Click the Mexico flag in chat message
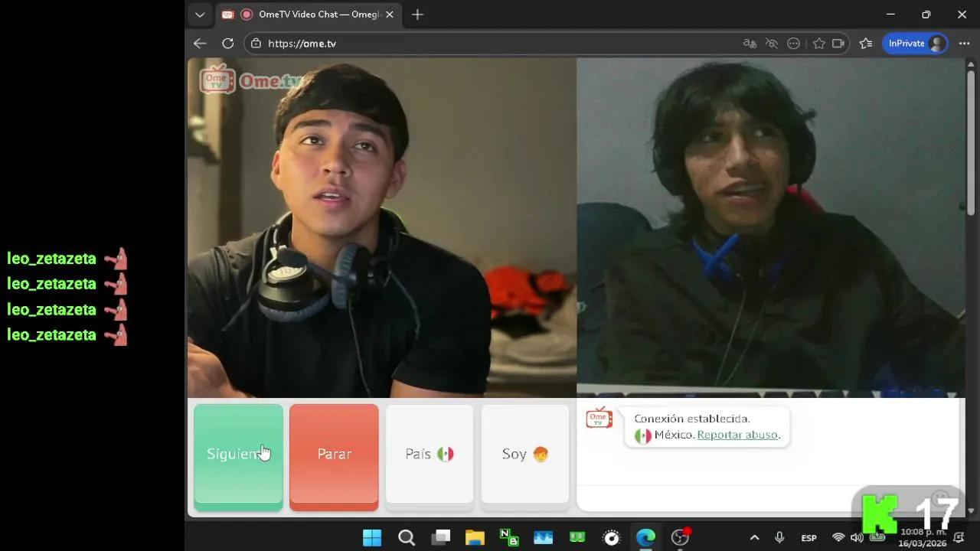This screenshot has height=551, width=980. (x=643, y=435)
